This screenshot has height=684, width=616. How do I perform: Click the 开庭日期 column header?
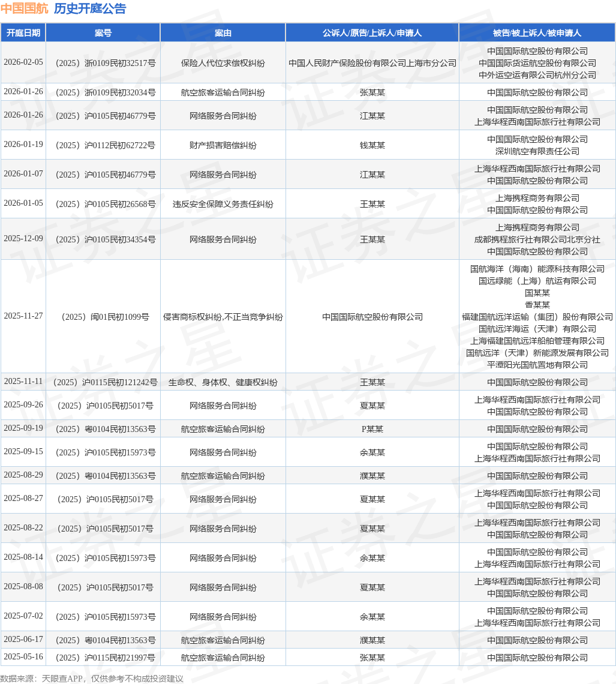pyautogui.click(x=23, y=33)
